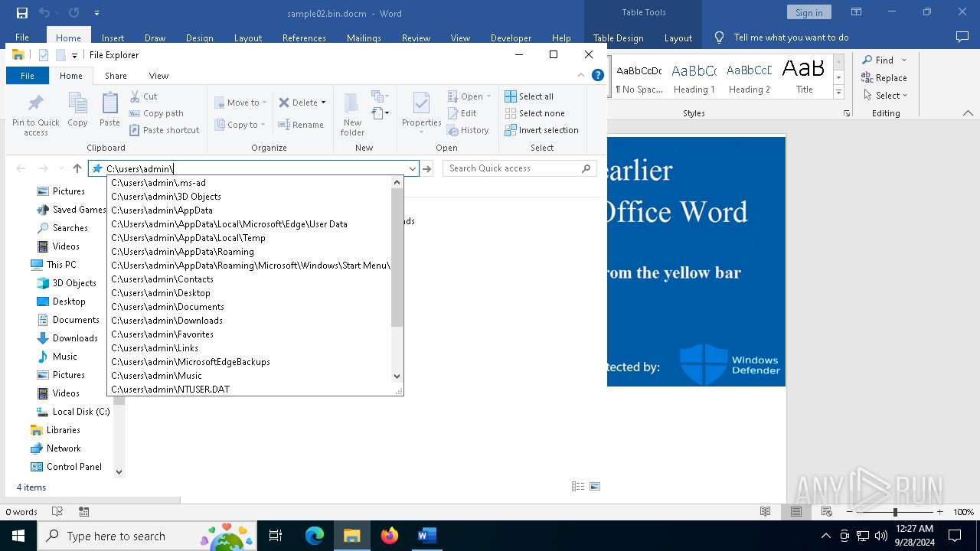Open Microsoft Edge from taskbar
The height and width of the screenshot is (551, 980).
tap(315, 536)
